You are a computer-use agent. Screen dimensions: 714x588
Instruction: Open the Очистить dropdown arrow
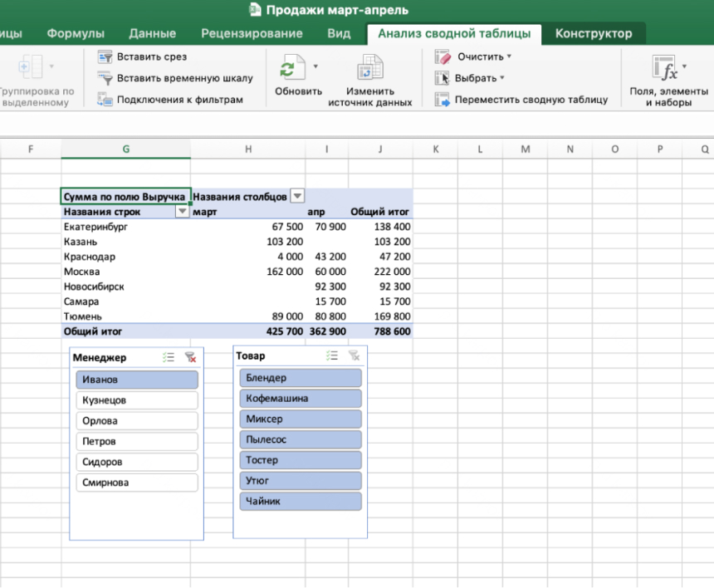click(x=509, y=56)
